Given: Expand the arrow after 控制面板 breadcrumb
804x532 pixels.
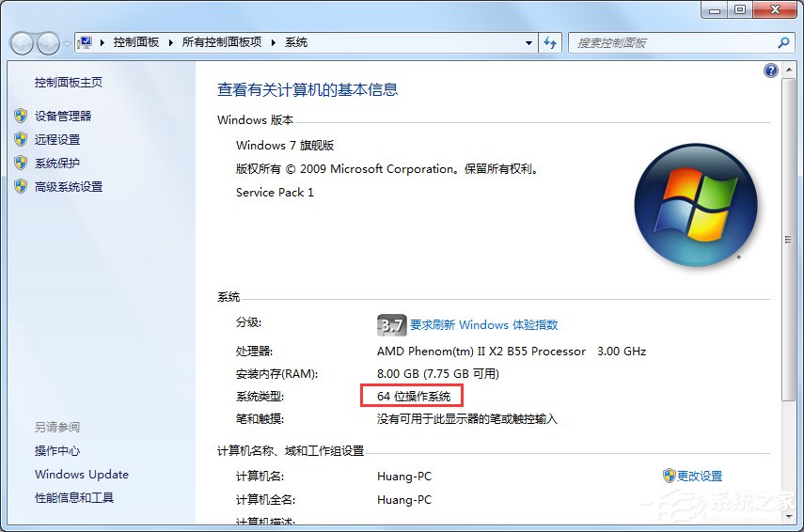Looking at the screenshot, I should pos(171,42).
